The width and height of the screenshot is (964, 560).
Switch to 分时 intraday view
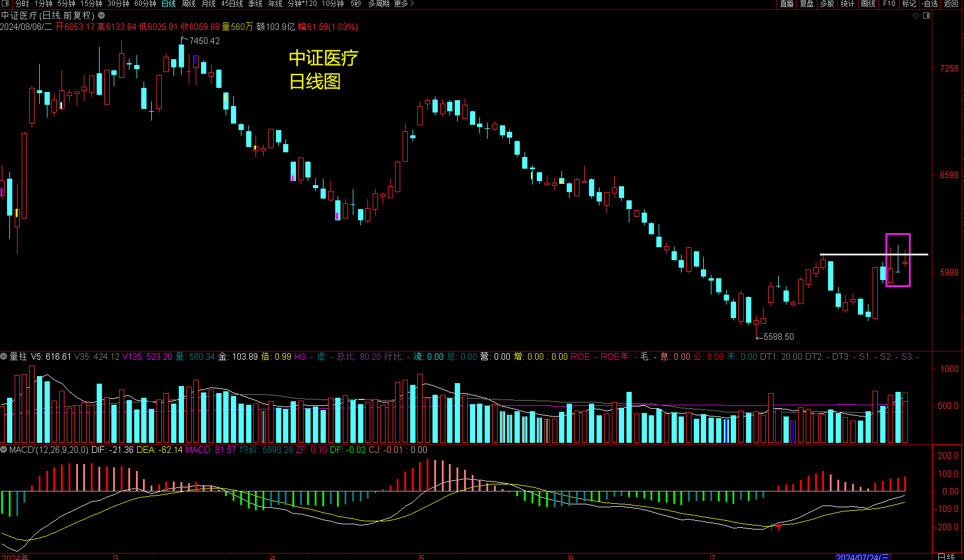(x=22, y=4)
